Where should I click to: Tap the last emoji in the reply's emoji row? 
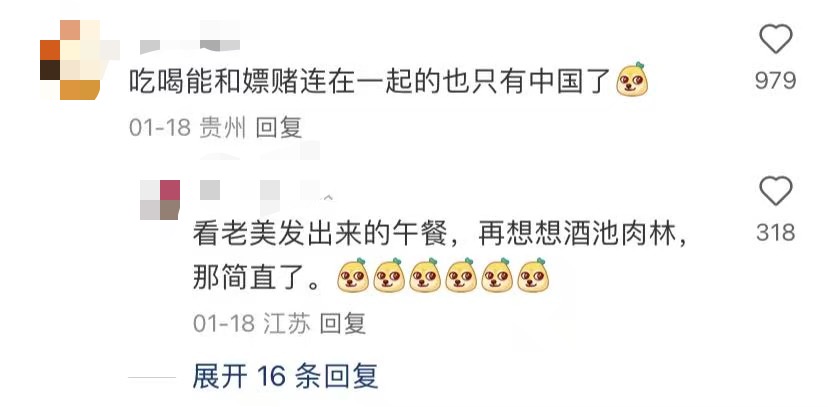pos(533,276)
